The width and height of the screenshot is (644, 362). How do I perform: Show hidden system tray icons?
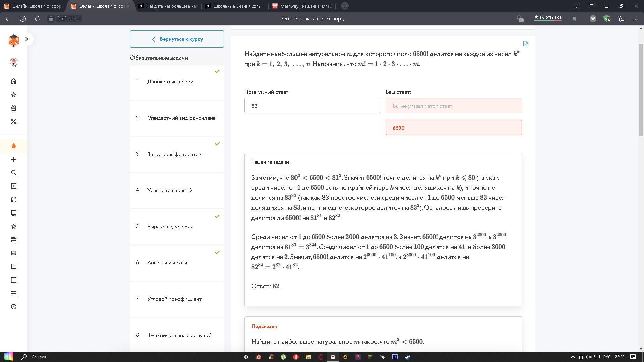573,357
